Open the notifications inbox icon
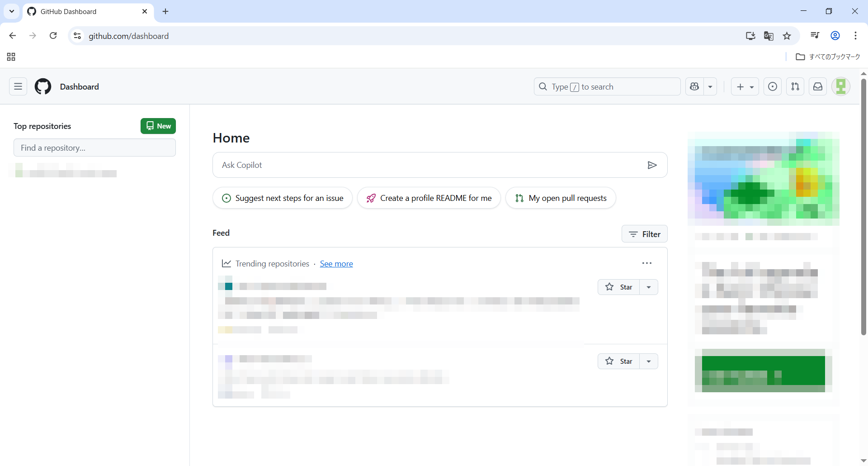Screen dimensions: 868x466 818,86
